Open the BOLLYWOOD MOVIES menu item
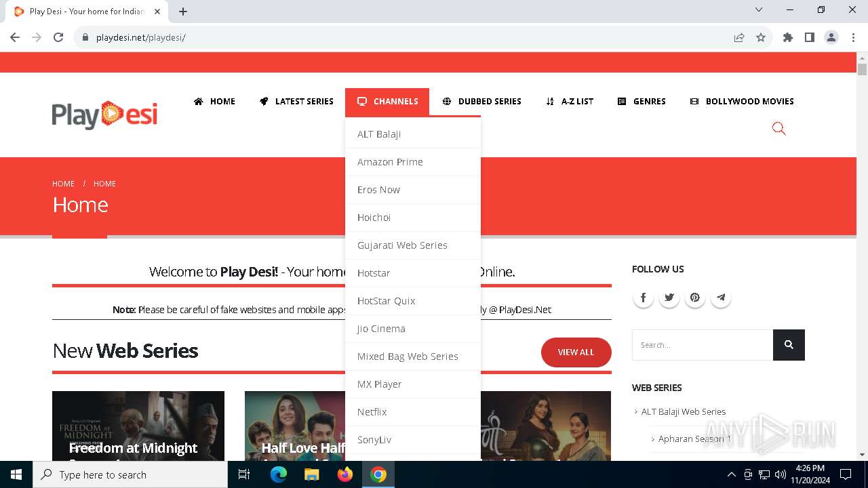Viewport: 868px width, 488px height. [x=742, y=102]
